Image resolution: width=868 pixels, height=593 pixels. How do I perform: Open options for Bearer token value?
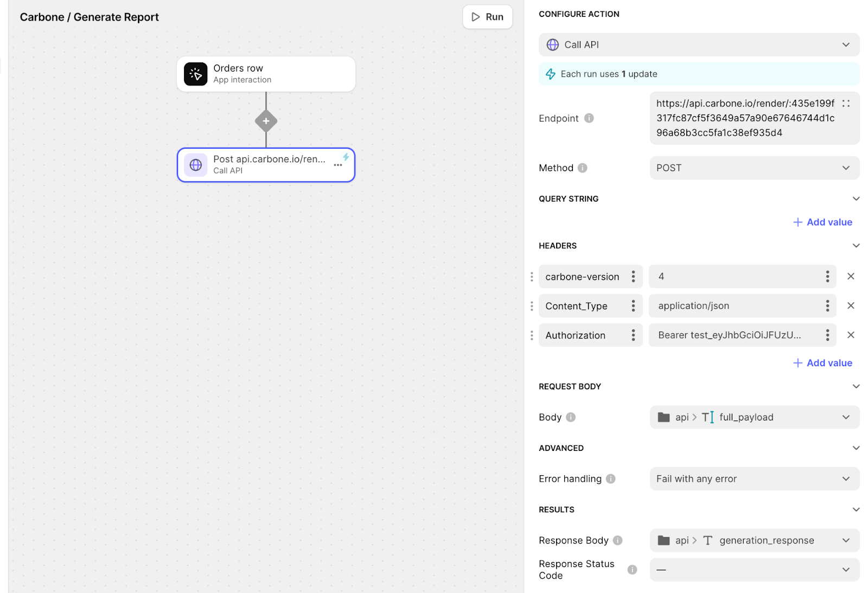click(827, 335)
